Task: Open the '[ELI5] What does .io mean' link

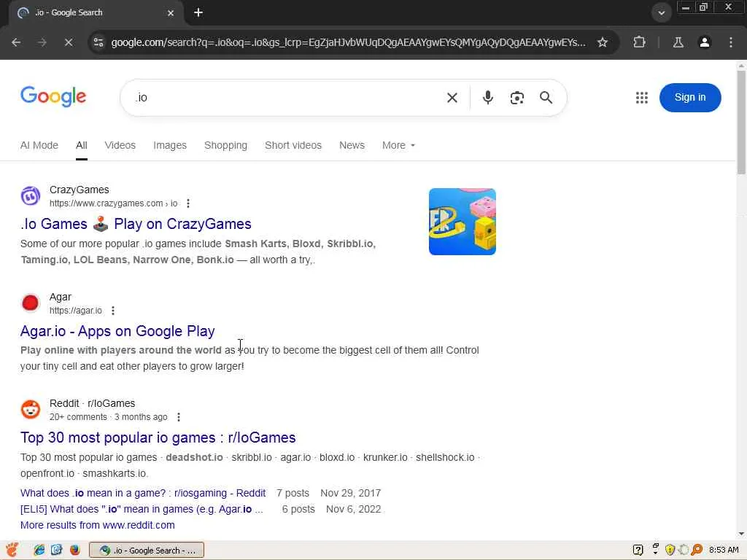Action: click(142, 509)
